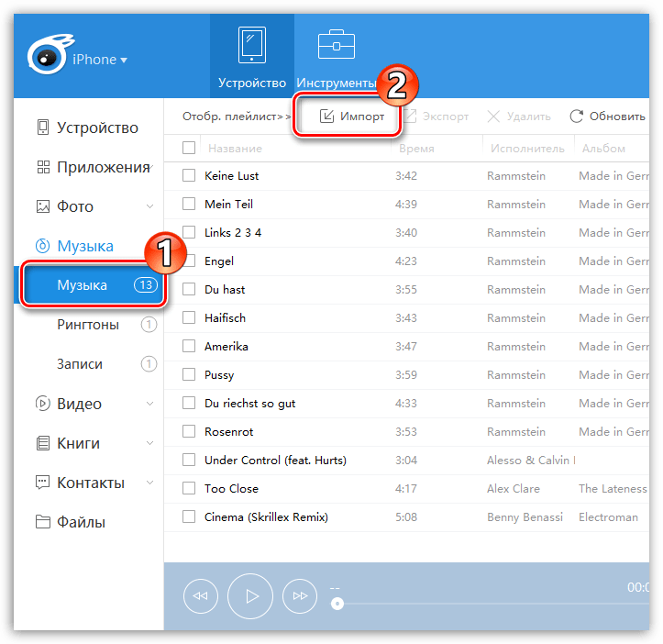The width and height of the screenshot is (663, 644).
Task: Click the Обновить refresh icon
Action: pos(577,117)
